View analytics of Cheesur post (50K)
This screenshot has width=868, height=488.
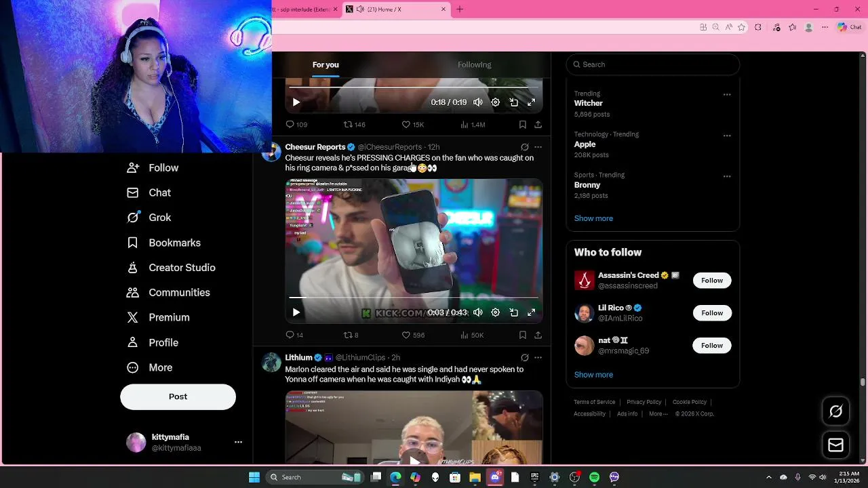pyautogui.click(x=471, y=335)
